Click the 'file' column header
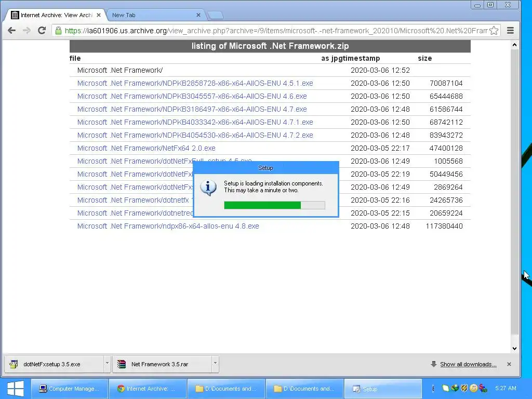This screenshot has width=532, height=399. [75, 58]
